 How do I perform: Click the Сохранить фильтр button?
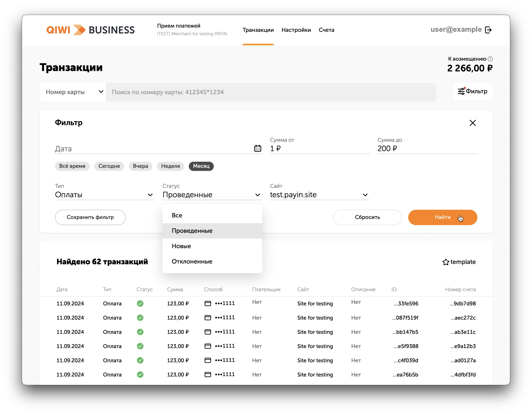pyautogui.click(x=90, y=217)
